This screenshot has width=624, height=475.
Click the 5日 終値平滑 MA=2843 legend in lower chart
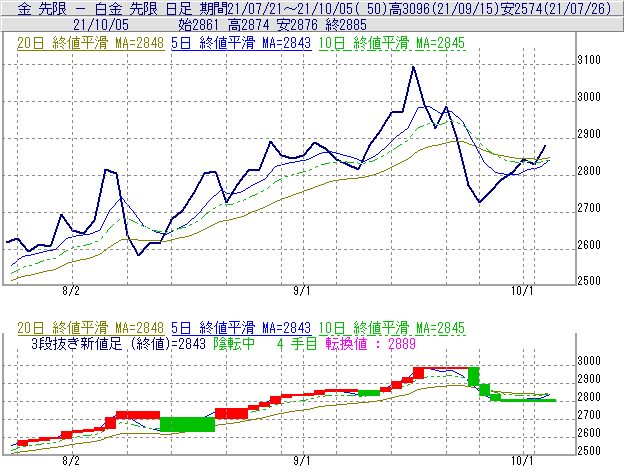point(241,328)
